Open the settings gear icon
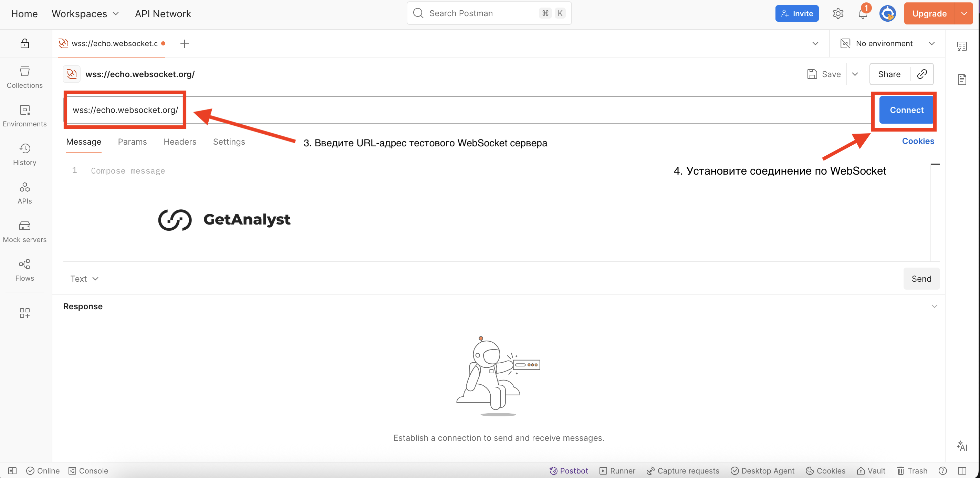This screenshot has width=980, height=478. (838, 14)
